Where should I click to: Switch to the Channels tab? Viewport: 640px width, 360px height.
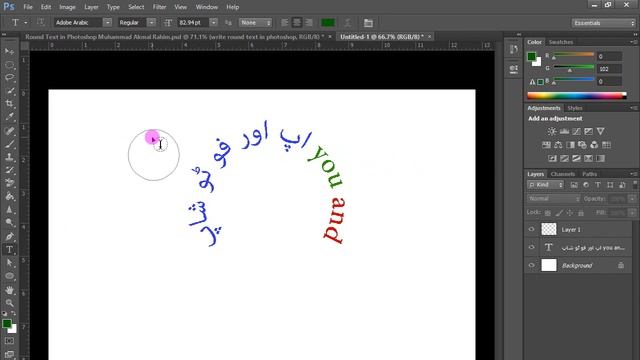(x=562, y=174)
